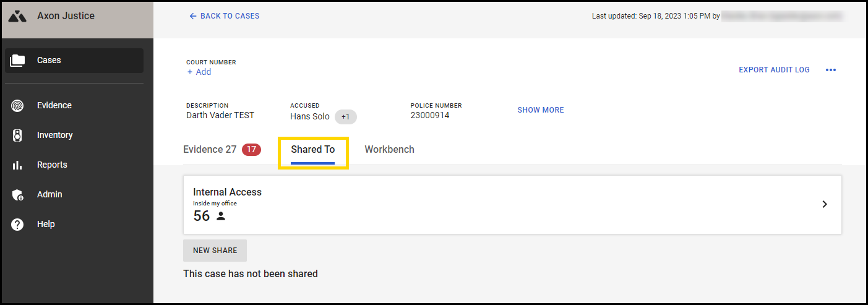Viewport: 868px width, 305px height.
Task: Click + Add under Court Number
Action: tap(199, 72)
